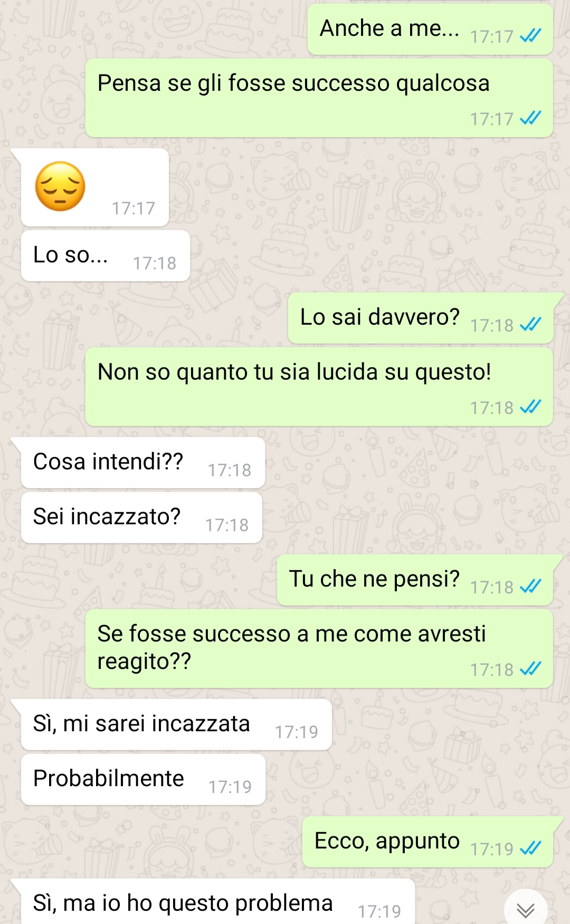The image size is (570, 924).
Task: Select the 'Sì, mi sarei incazzata' message
Action: point(176,724)
